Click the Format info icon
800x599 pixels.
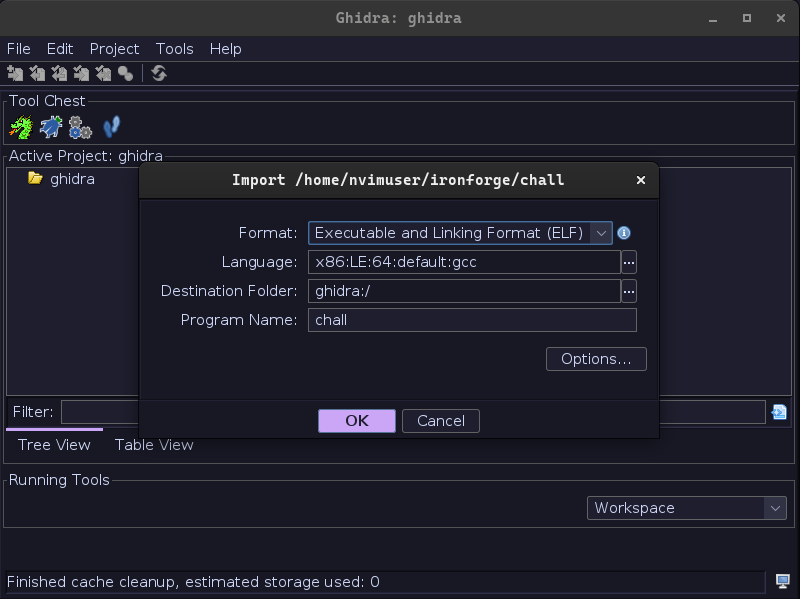tap(623, 233)
